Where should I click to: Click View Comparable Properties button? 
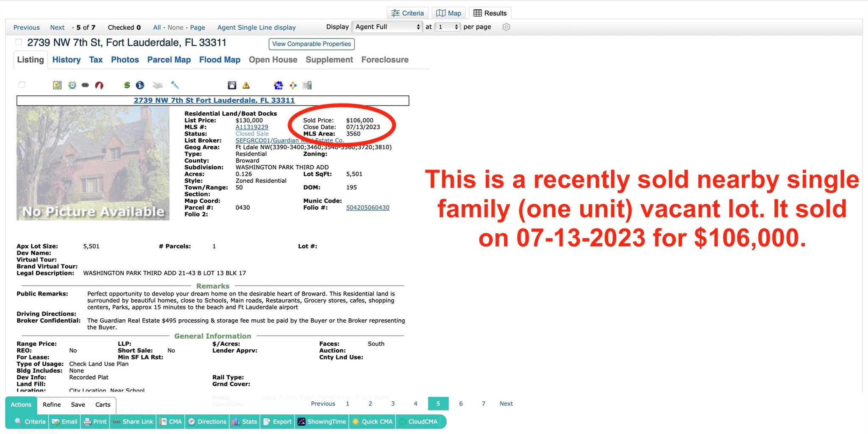point(312,44)
